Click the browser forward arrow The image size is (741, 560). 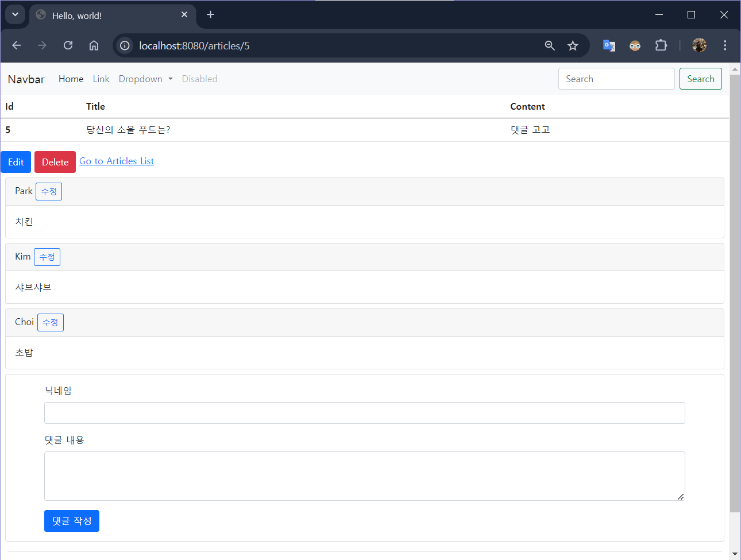42,45
